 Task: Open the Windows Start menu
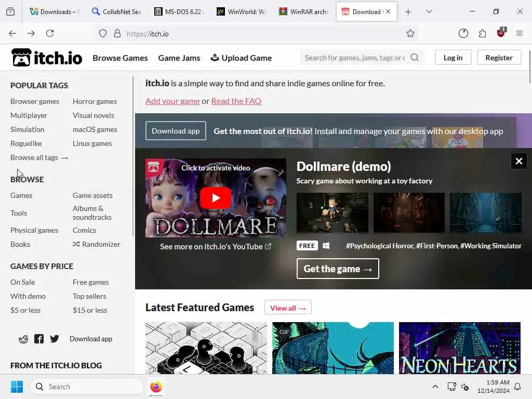click(x=17, y=387)
